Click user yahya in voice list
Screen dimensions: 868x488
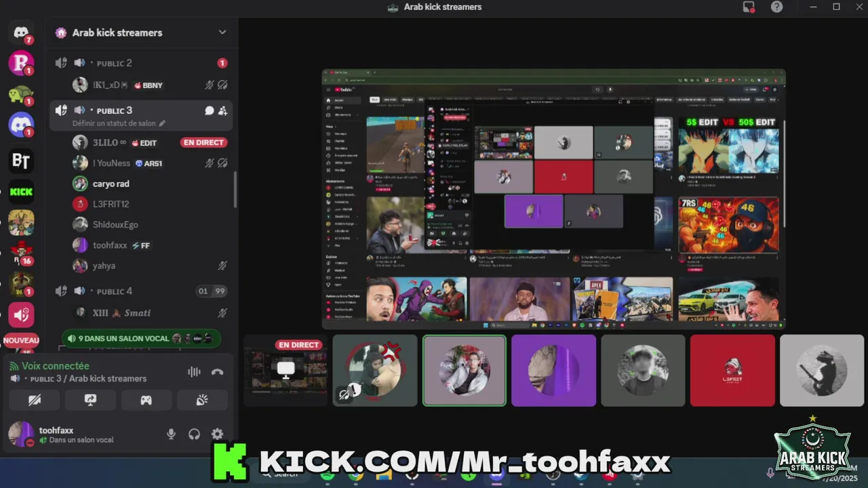coord(141,266)
